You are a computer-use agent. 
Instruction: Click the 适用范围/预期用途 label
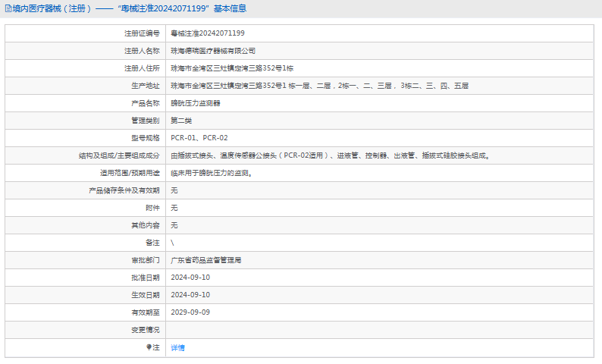click(x=130, y=173)
